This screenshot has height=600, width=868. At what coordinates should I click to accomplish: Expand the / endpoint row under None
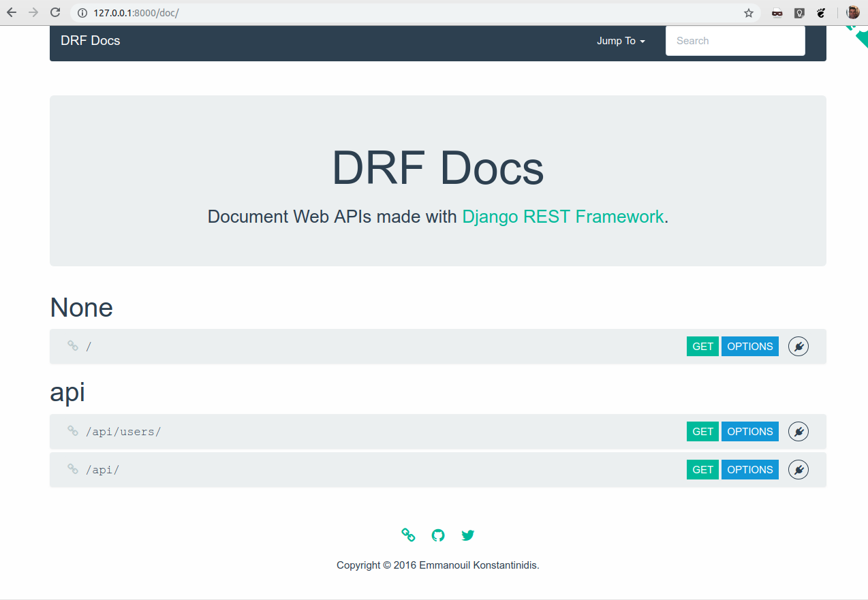[x=438, y=347]
